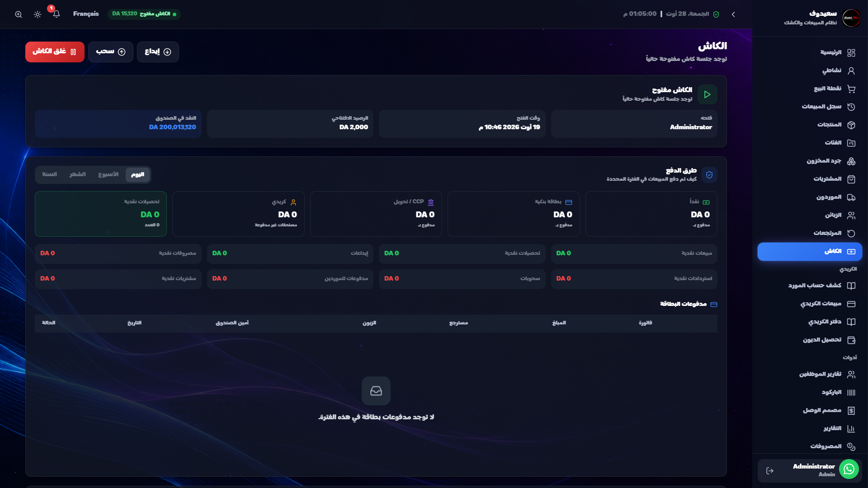Open the نقطة البيع cart icon

[x=851, y=89]
